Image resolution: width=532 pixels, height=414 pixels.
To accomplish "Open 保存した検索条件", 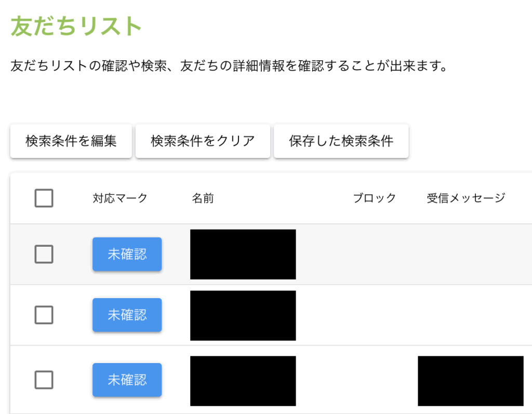I will click(341, 141).
